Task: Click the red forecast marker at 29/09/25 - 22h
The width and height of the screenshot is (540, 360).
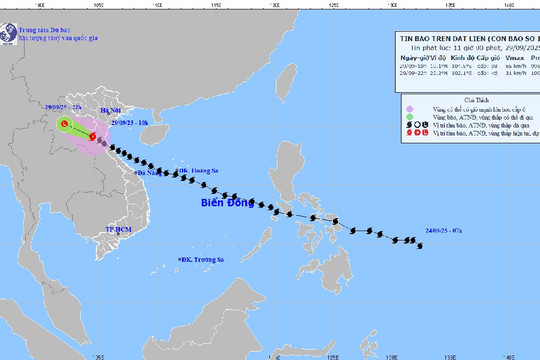Action: tap(64, 124)
